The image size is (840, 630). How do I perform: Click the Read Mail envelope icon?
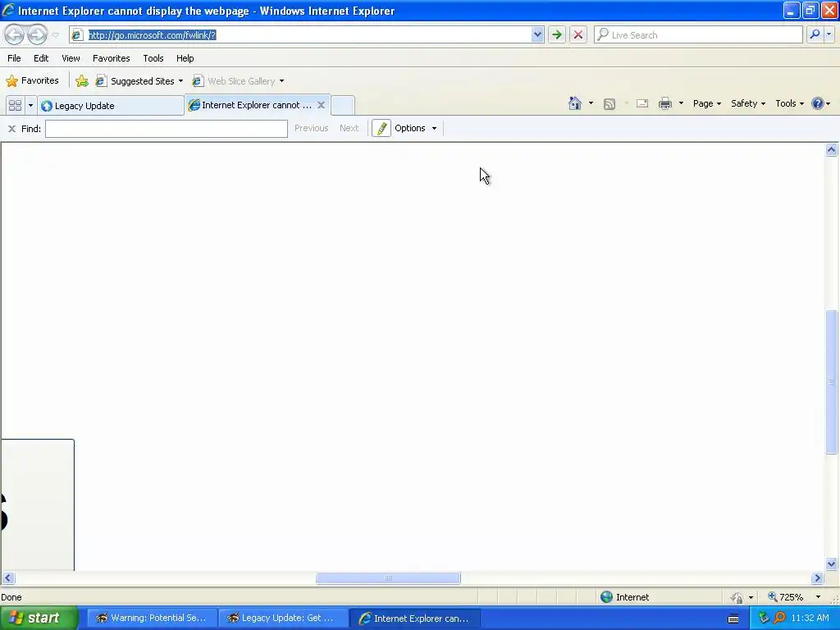[x=641, y=103]
